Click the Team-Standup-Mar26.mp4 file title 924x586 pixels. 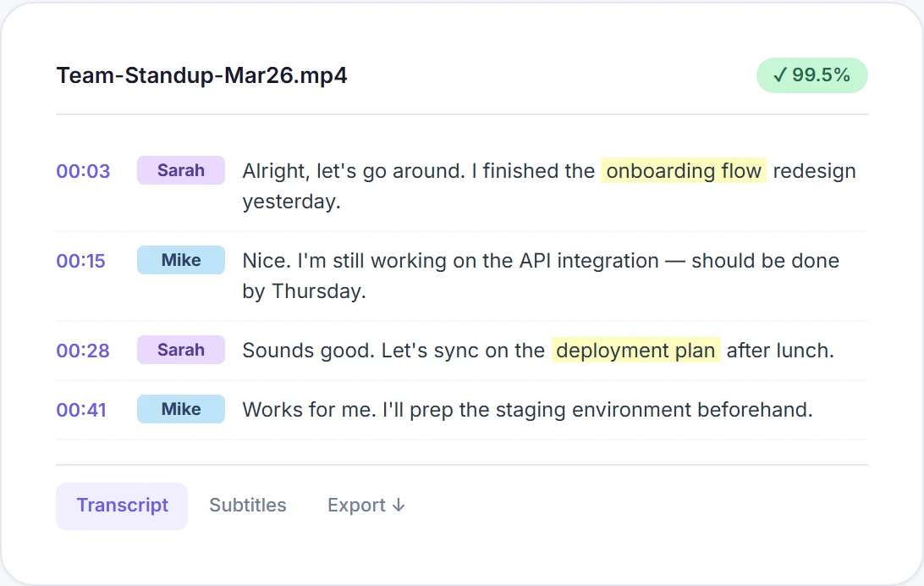point(201,76)
